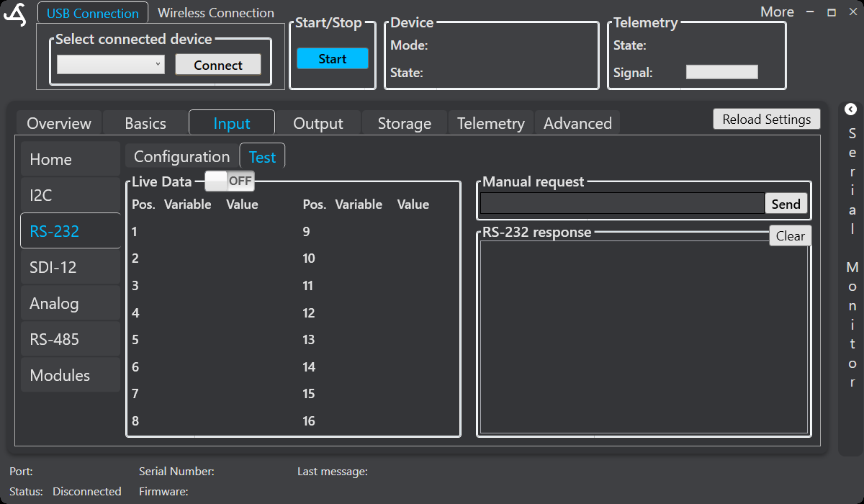Screen dimensions: 864x504
Task: Click the Device Mode label
Action: (409, 45)
